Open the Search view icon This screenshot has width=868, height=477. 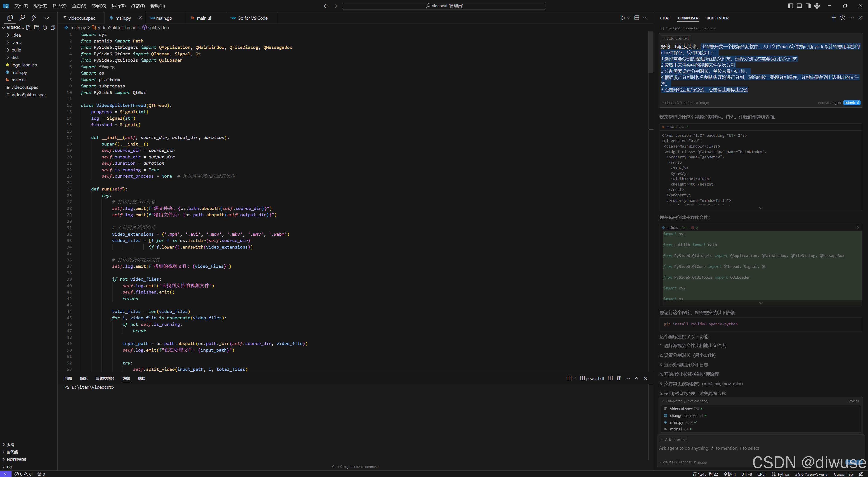click(x=22, y=18)
